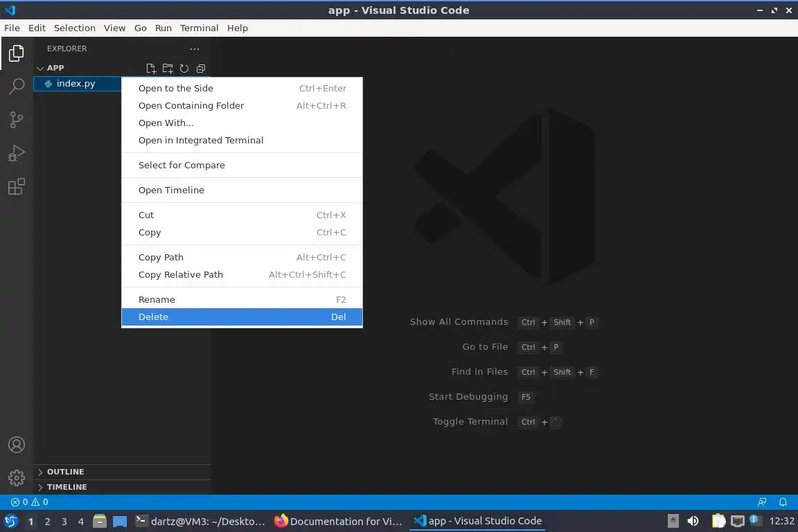Click app - Visual Studio Code taskbar entry

tap(477, 521)
